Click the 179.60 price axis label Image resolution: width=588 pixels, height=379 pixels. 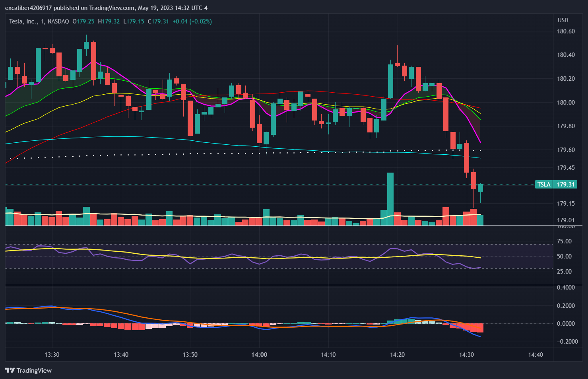pos(566,150)
